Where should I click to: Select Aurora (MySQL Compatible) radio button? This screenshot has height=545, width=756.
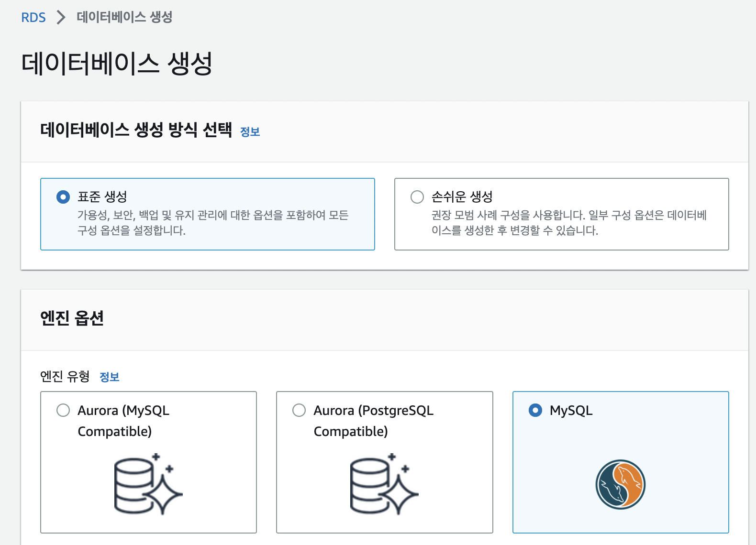[63, 410]
